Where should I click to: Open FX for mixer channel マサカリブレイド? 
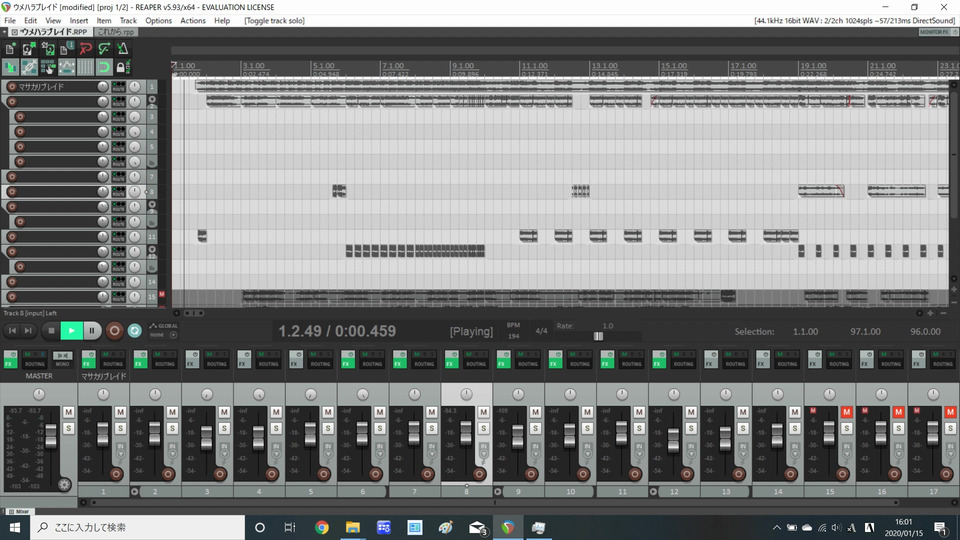pyautogui.click(x=89, y=359)
